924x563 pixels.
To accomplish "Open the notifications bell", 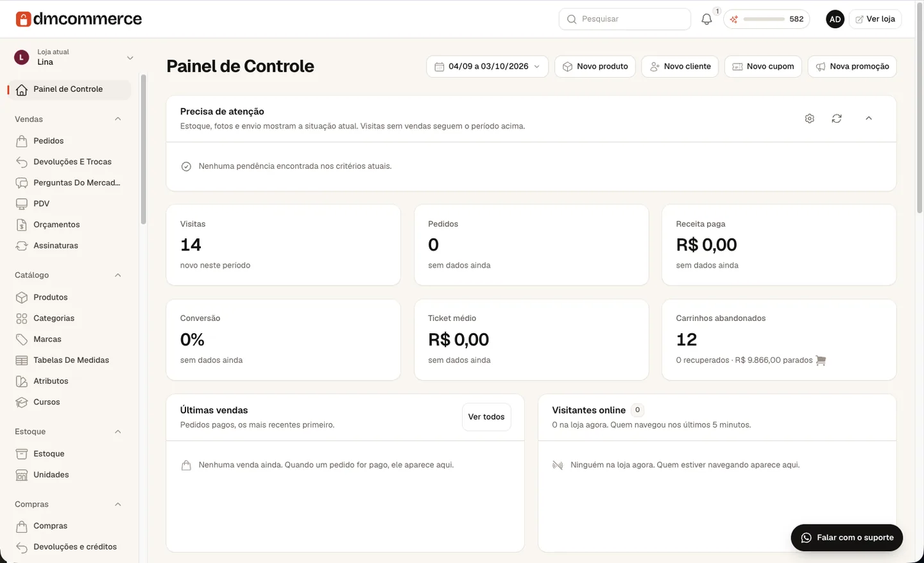I will (706, 19).
